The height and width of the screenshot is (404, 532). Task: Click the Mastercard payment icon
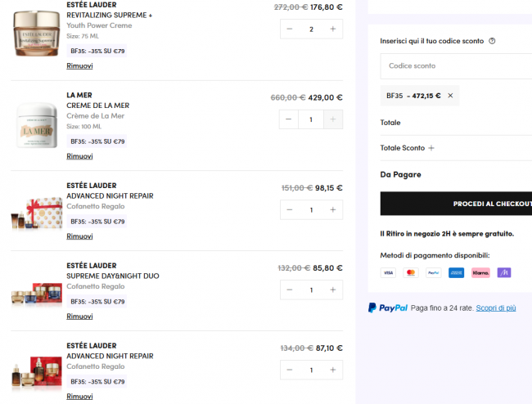click(411, 272)
